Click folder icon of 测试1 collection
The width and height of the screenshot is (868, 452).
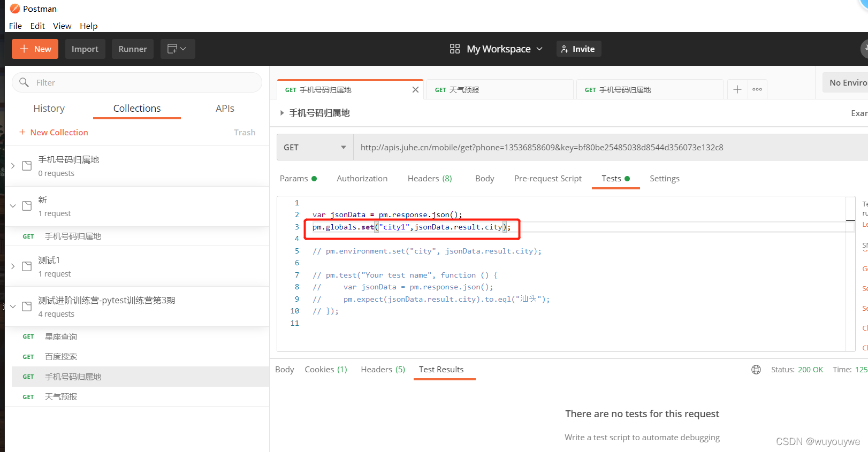click(27, 266)
